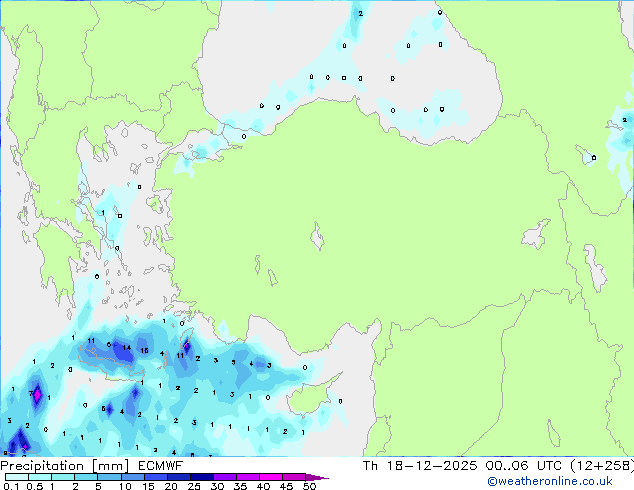The width and height of the screenshot is (634, 490).
Task: Click the 'Precipitation' title word
Action: 42,466
